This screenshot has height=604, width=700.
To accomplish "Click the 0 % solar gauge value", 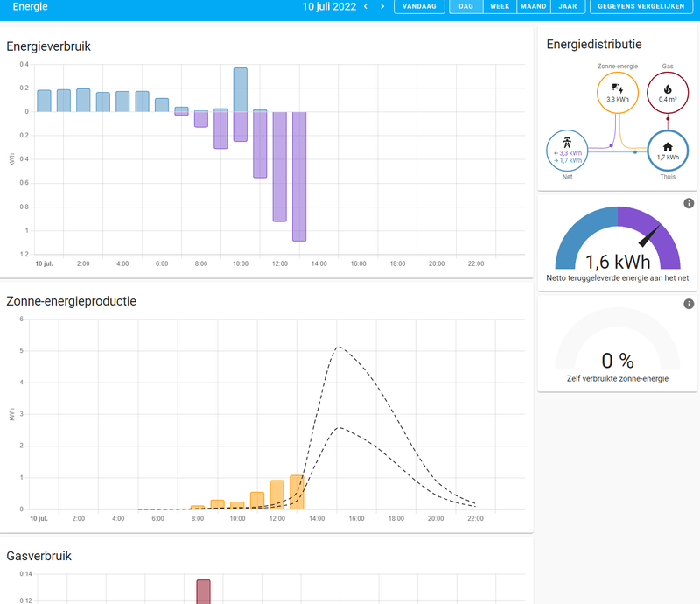I will coord(618,361).
